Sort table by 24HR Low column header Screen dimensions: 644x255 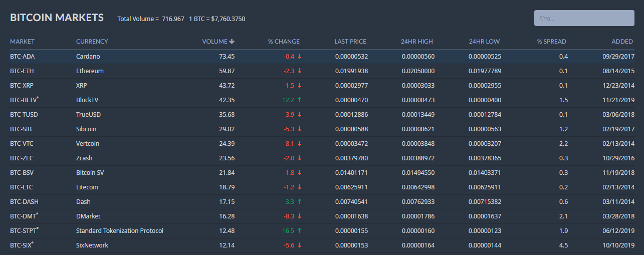click(484, 42)
